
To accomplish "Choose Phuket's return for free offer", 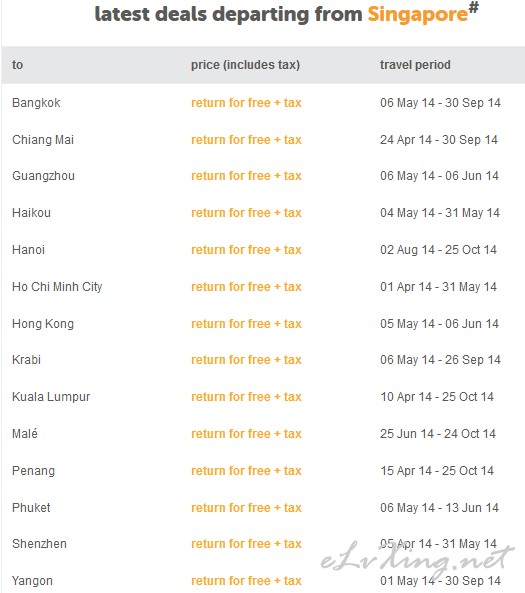I will 246,508.
